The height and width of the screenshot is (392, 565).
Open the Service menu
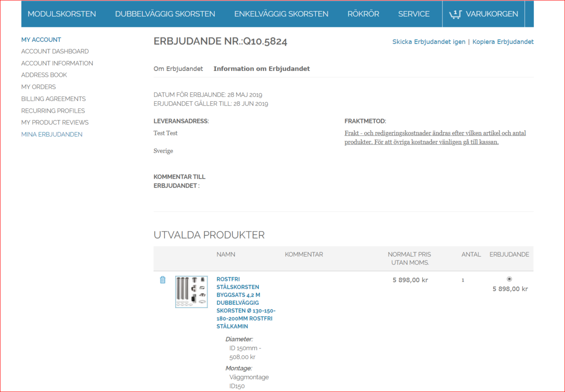[414, 14]
